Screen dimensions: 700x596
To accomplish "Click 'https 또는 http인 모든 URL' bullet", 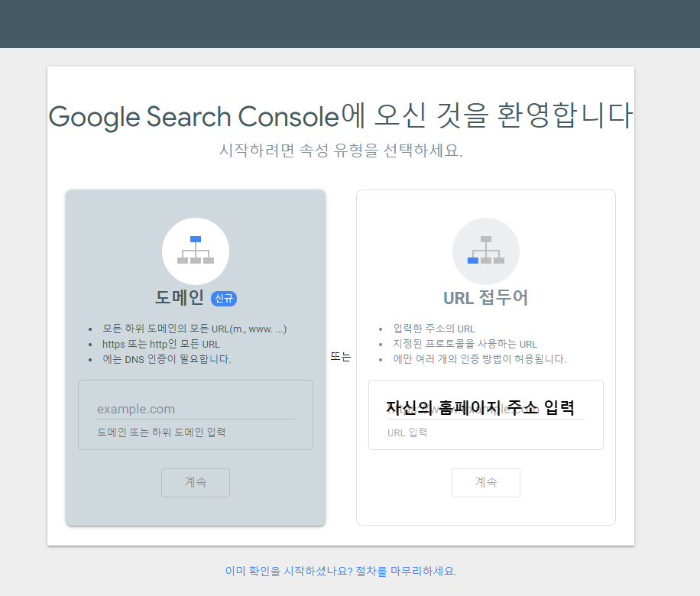I will 161,344.
